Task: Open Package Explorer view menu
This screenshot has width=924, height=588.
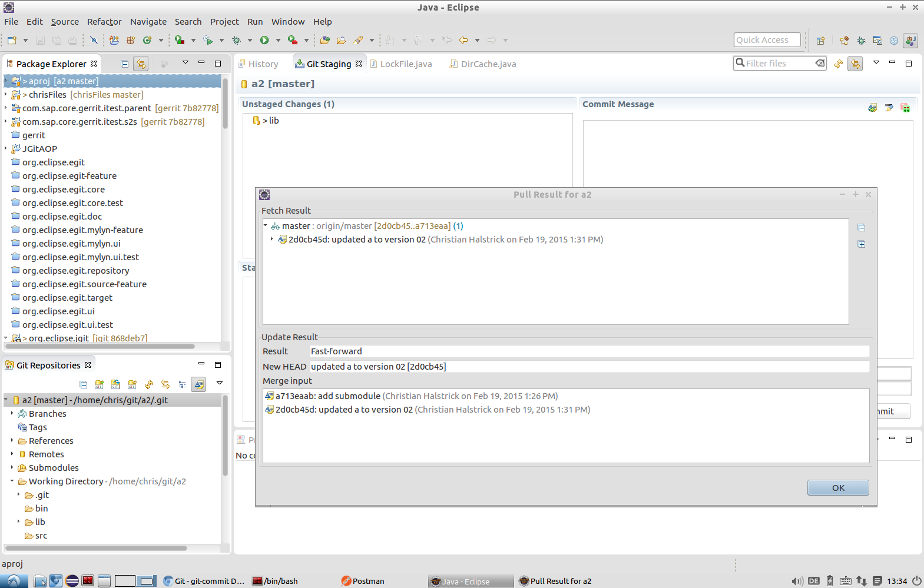Action: coord(186,62)
